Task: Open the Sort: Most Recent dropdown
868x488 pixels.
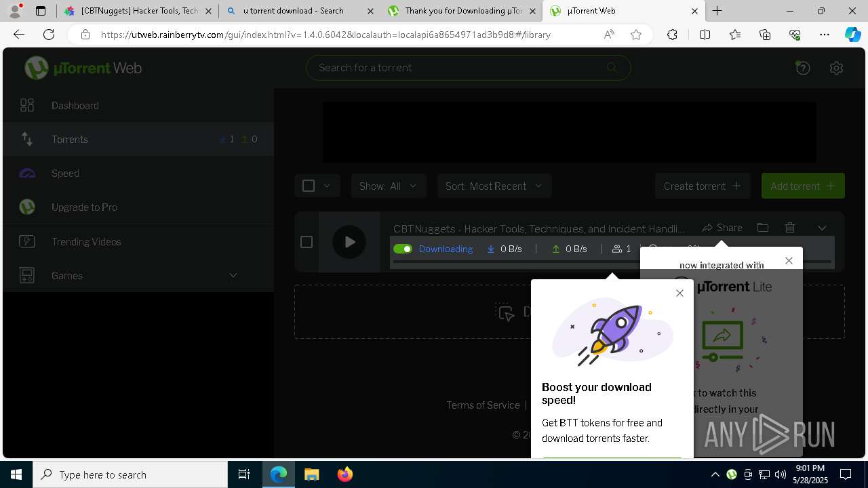Action: tap(494, 186)
